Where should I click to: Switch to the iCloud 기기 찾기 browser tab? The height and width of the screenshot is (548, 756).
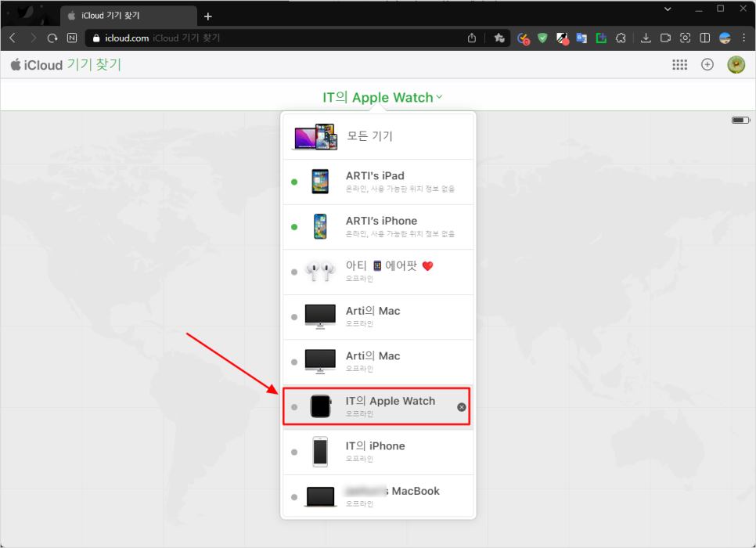(x=128, y=16)
